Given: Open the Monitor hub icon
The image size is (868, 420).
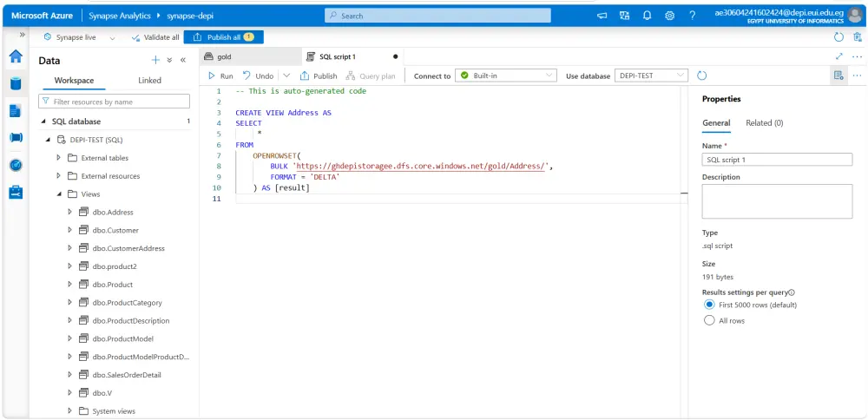Looking at the screenshot, I should [x=16, y=165].
